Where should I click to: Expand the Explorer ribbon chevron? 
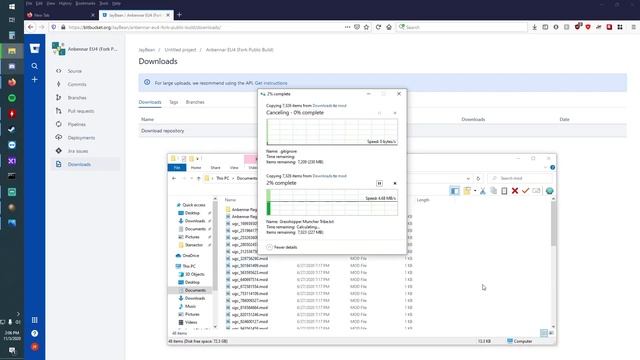tap(546, 167)
